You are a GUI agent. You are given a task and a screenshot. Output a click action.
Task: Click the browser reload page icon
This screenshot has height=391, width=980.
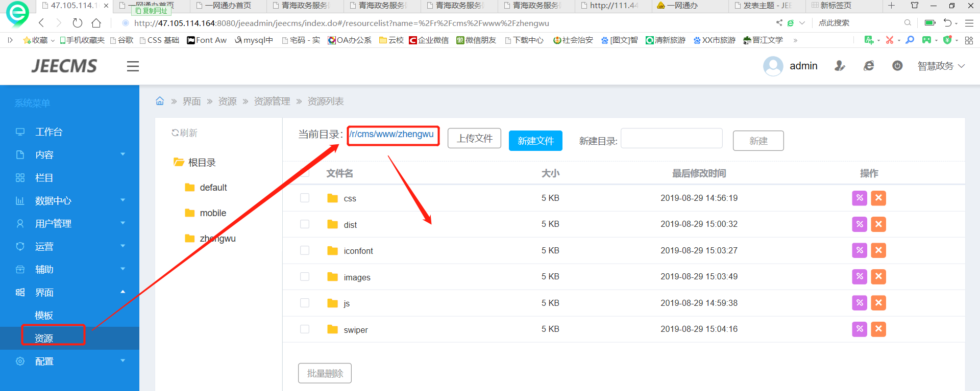78,23
